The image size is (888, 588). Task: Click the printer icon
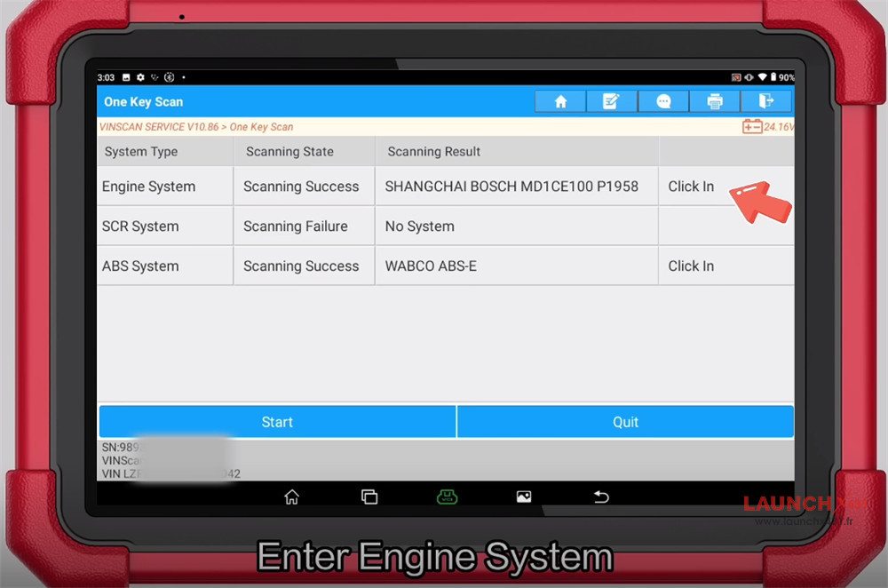[715, 101]
